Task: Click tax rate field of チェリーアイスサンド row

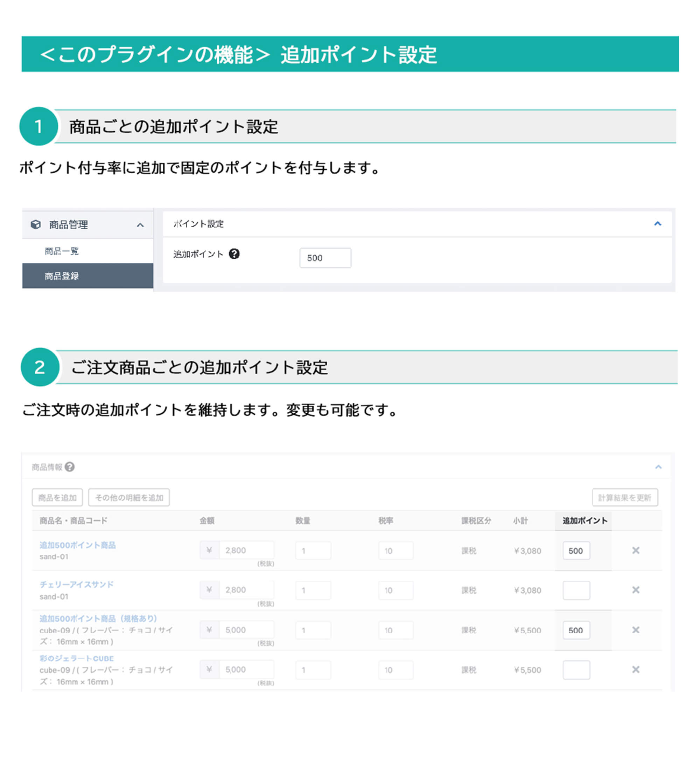Action: tap(396, 590)
